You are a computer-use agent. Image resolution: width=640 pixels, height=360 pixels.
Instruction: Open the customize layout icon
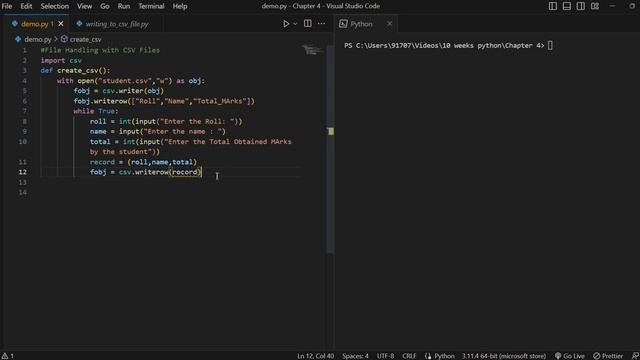pos(595,6)
